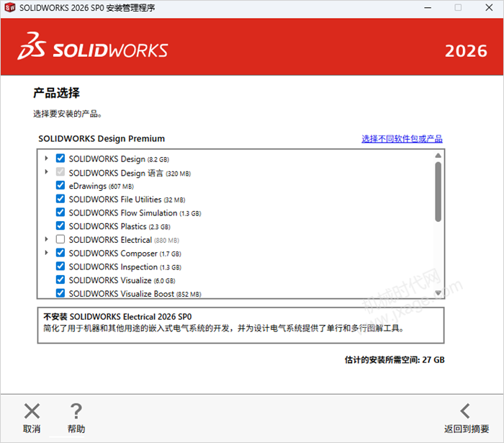Select SOLIDWORKS Electrical (880 MB) text
504x443 pixels.
124,240
